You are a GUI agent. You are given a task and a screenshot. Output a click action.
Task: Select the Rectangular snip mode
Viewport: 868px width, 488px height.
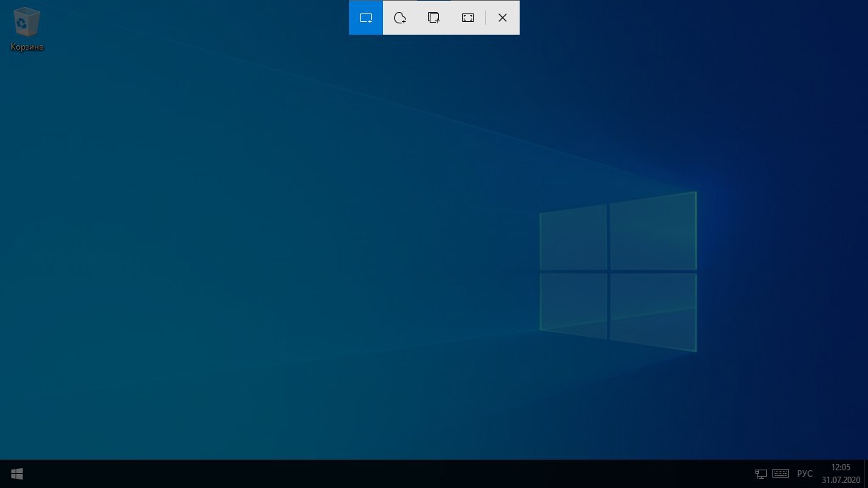(366, 18)
